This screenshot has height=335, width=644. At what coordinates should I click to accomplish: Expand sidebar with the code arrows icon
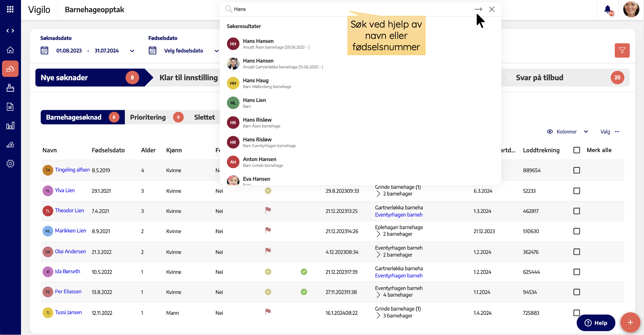coord(10,31)
